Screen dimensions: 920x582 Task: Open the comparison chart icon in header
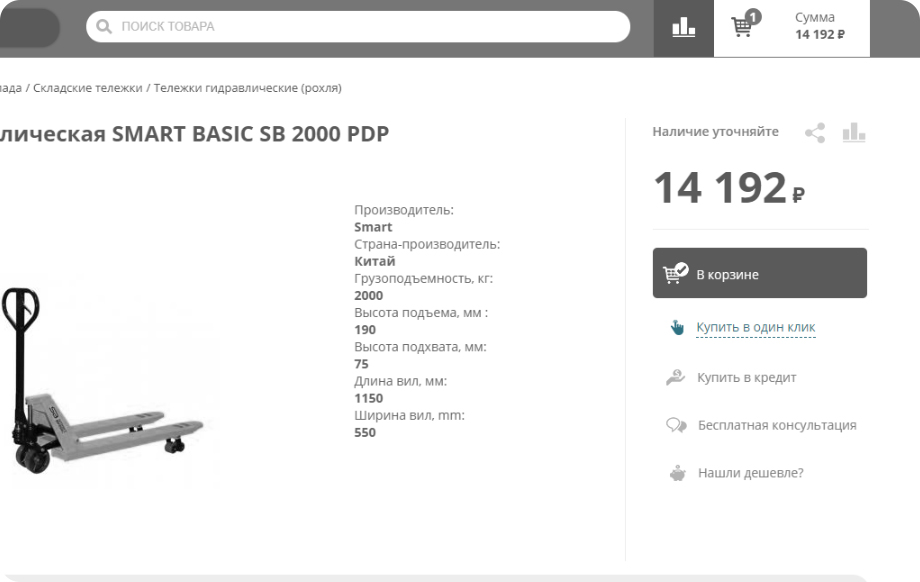[x=684, y=28]
